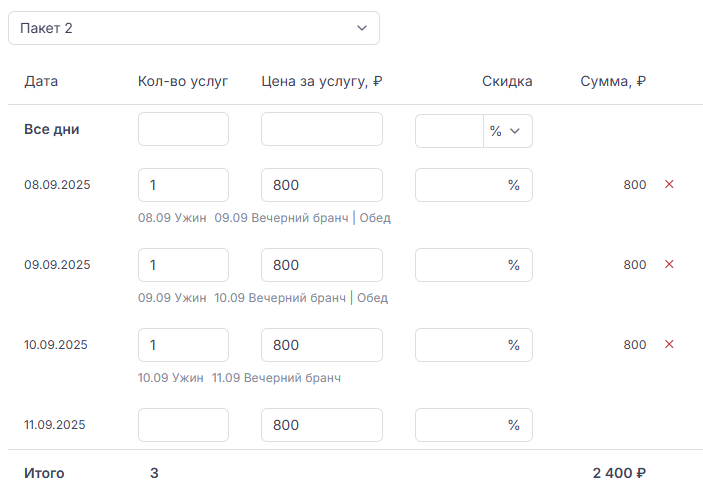Focus the 10.09.2025 price input

coord(321,345)
